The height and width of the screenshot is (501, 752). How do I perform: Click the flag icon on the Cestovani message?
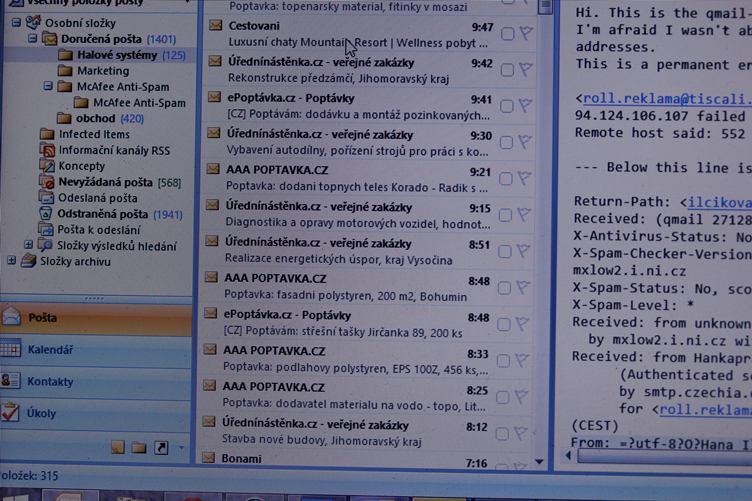(526, 33)
